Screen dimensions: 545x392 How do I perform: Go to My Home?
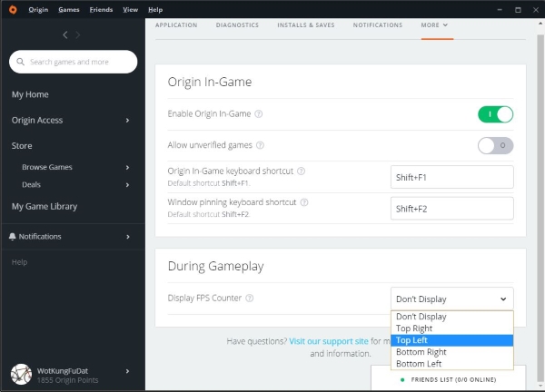point(30,94)
